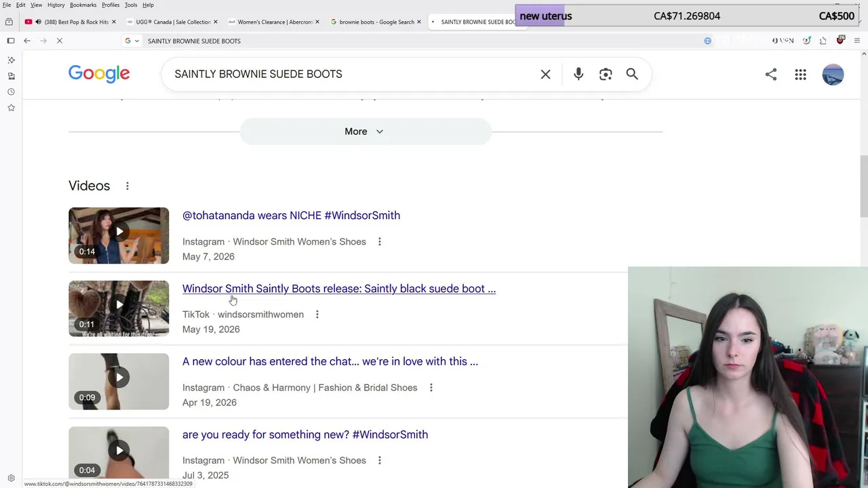Go forward to the next page

[43, 41]
